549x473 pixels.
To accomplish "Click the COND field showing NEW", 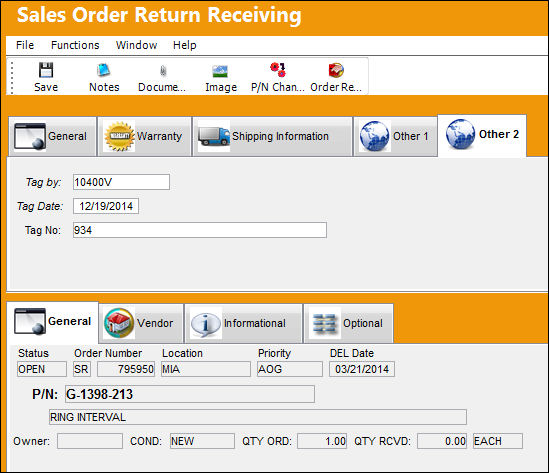I will pos(202,441).
